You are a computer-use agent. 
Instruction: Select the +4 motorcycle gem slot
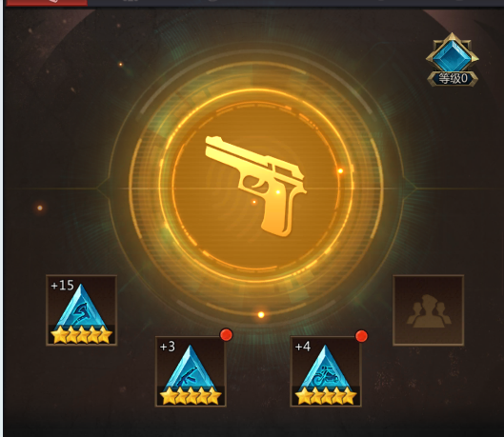[x=326, y=371]
